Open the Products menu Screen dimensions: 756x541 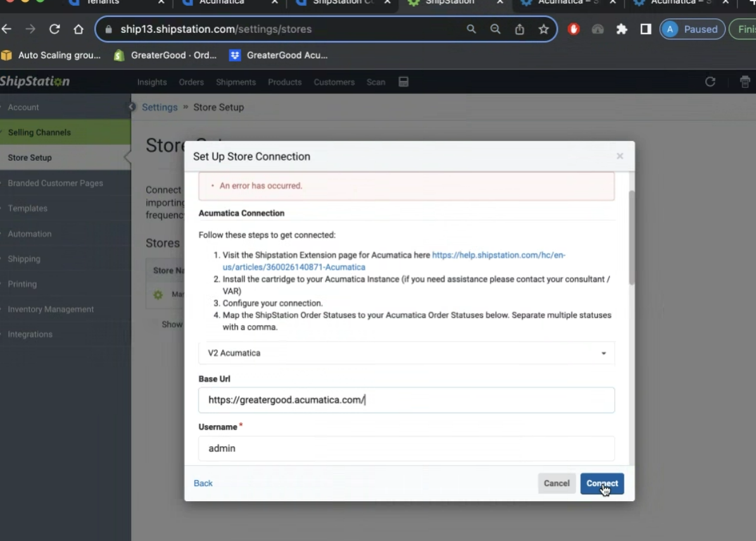tap(285, 82)
